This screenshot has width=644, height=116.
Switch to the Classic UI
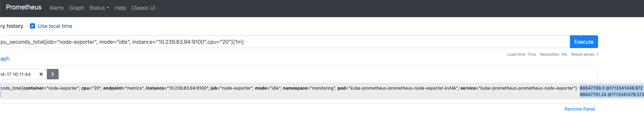click(143, 8)
